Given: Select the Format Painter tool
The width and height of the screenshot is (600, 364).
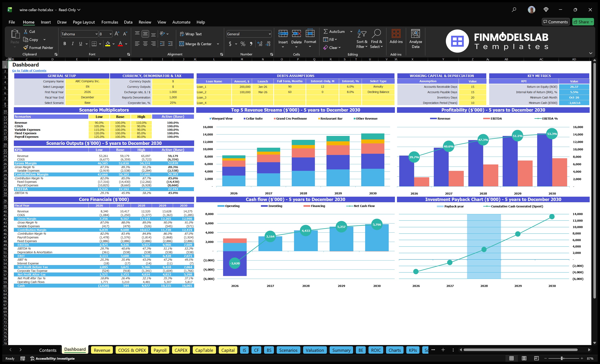Looking at the screenshot, I should click(38, 48).
